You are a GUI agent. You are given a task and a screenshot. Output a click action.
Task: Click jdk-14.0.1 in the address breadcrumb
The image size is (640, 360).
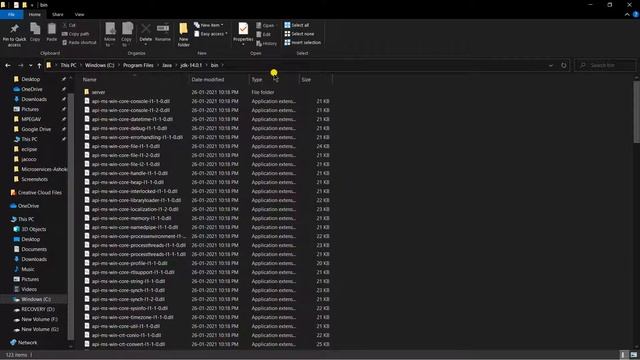(191, 65)
